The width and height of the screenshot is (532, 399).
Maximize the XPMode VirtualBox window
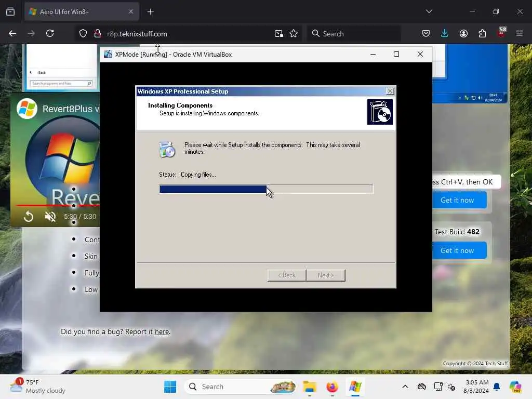coord(396,54)
